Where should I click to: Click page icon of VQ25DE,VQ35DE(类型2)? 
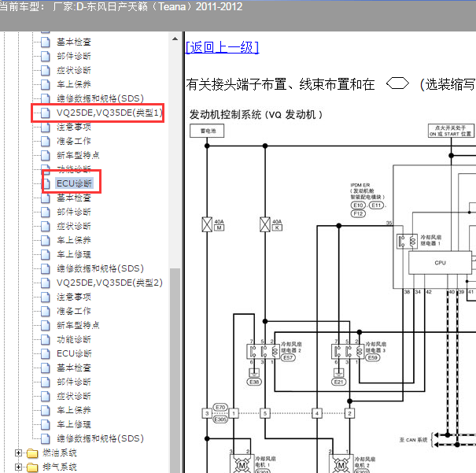pos(45,283)
